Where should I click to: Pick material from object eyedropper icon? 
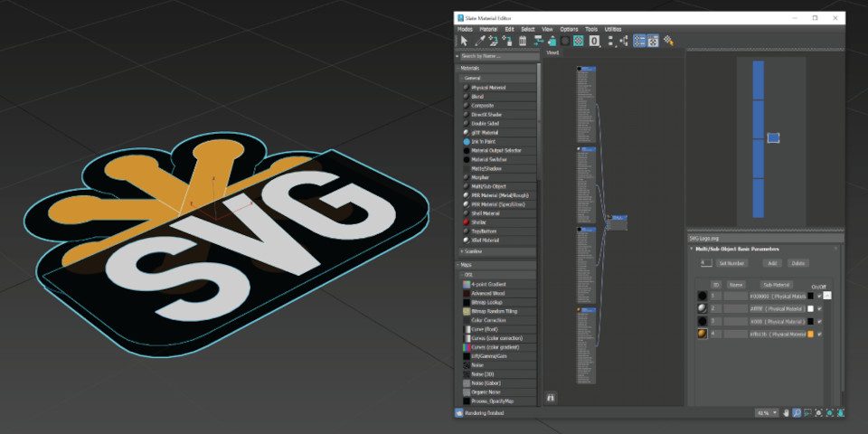pyautogui.click(x=479, y=41)
